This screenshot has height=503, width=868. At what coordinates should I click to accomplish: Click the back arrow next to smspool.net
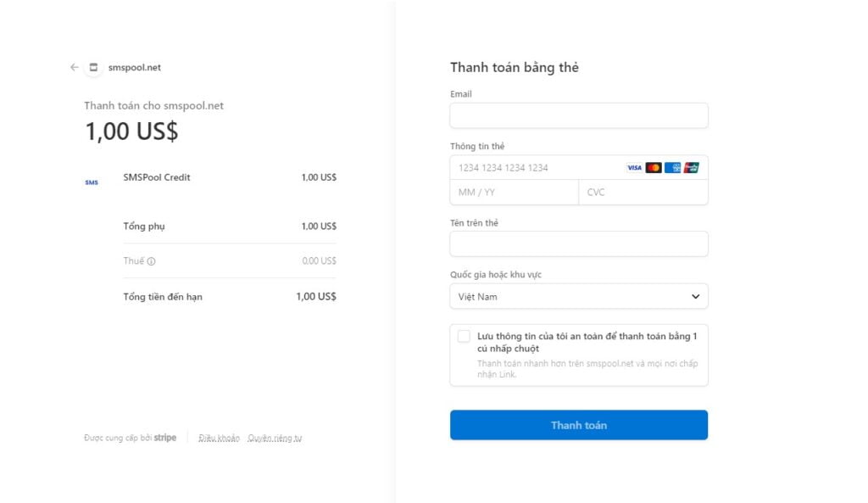(74, 67)
